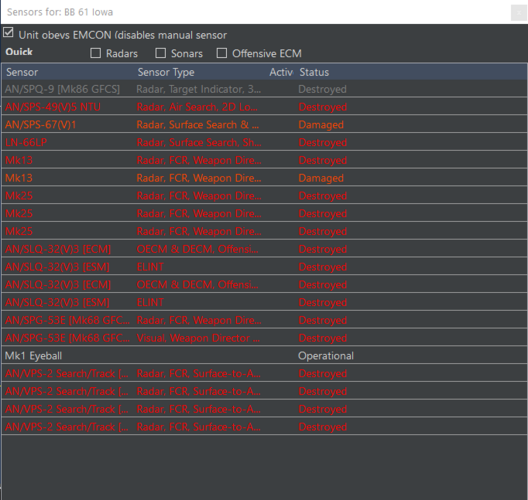Screen dimensions: 528x500
Task: Click the Radar, Surface Search, Sh... type cell
Action: 199,143
